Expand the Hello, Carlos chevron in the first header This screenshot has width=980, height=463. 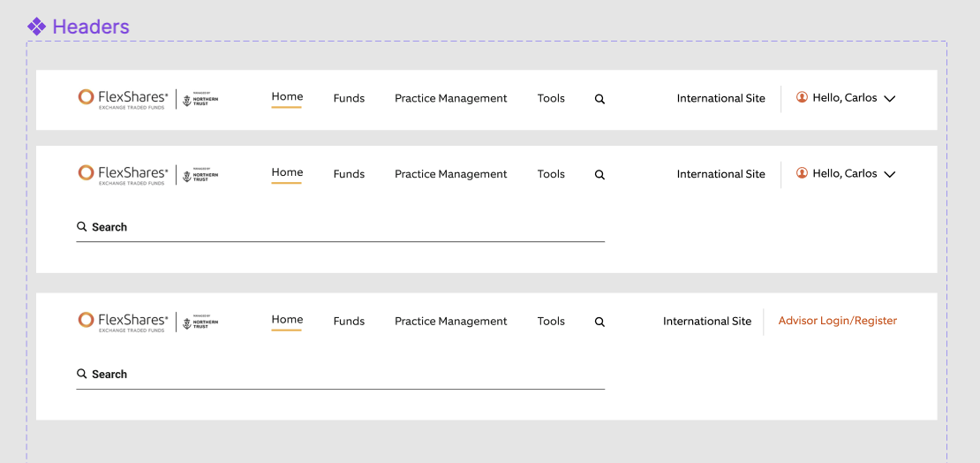(890, 99)
